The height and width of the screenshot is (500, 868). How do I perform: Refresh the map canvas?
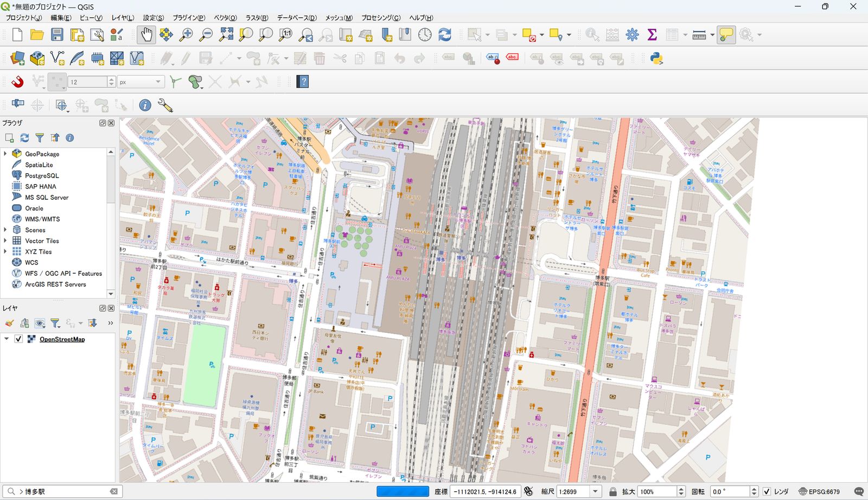pos(445,35)
